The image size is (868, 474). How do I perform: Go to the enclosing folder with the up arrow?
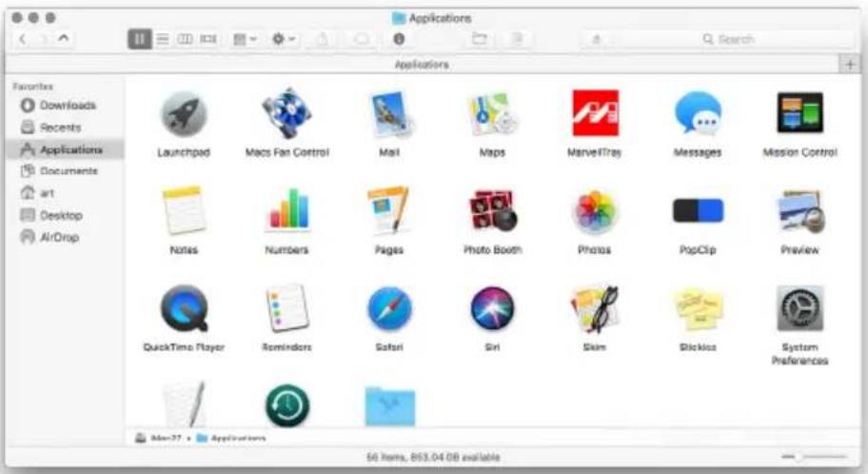click(x=64, y=38)
